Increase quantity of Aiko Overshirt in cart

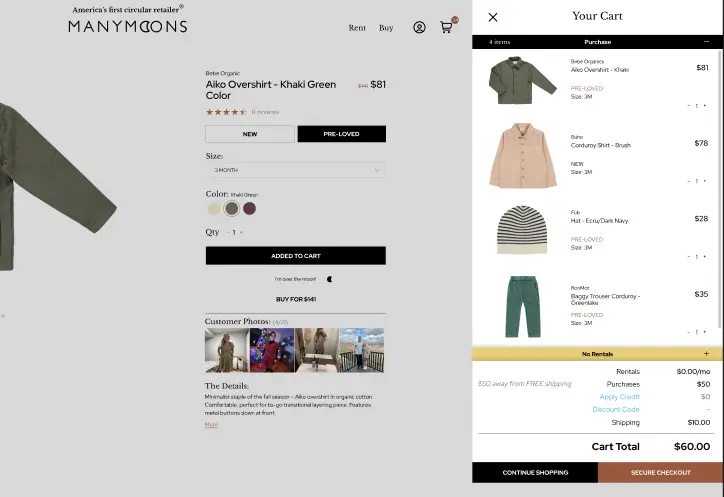tap(705, 105)
